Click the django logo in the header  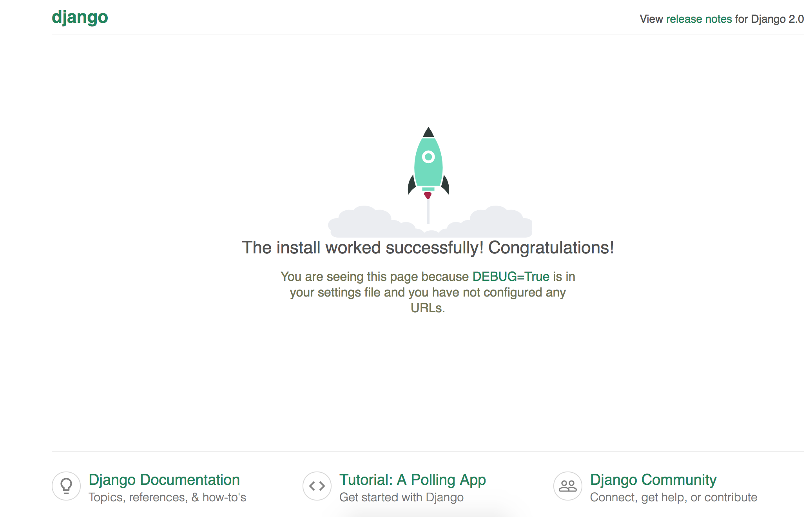(x=80, y=17)
